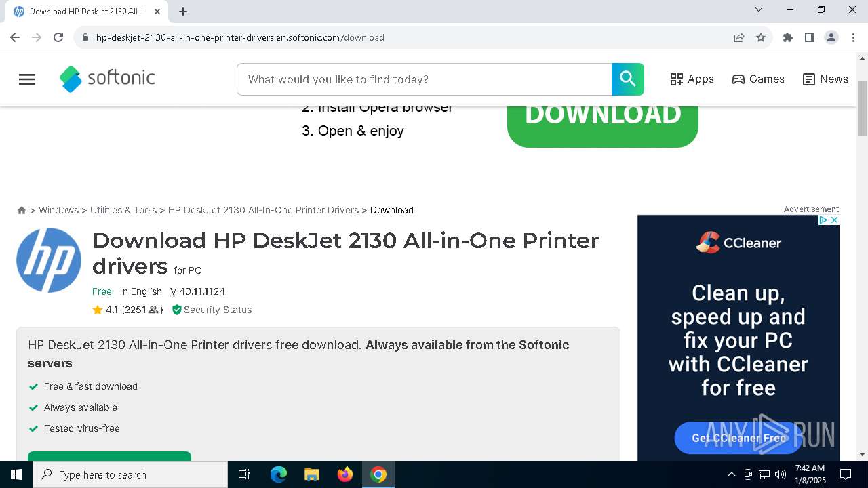Bookmark this tab with star
Viewport: 868px width, 488px height.
point(761,37)
